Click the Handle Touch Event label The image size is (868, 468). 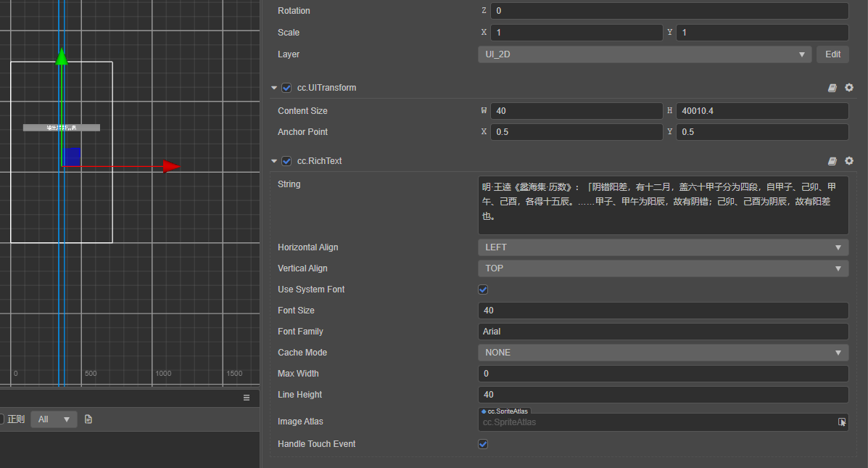(317, 444)
